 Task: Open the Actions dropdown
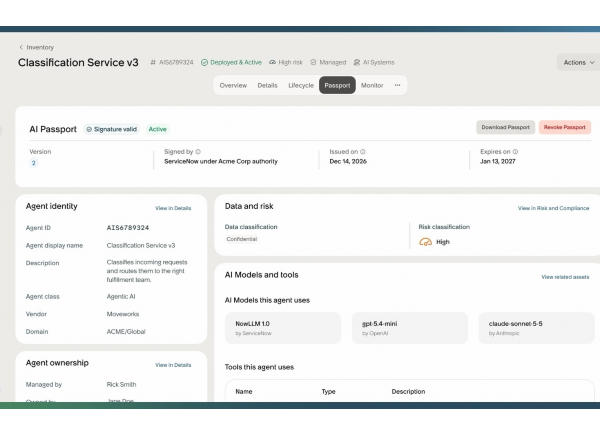pyautogui.click(x=579, y=62)
